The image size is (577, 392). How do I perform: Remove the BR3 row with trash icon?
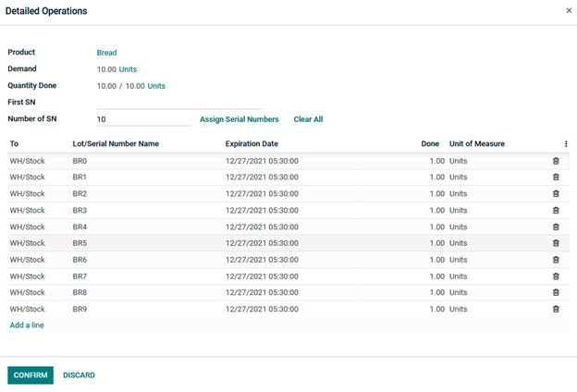[556, 211]
